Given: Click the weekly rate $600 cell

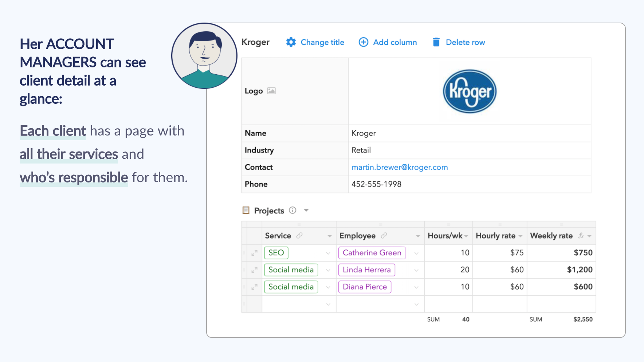Looking at the screenshot, I should pyautogui.click(x=561, y=287).
